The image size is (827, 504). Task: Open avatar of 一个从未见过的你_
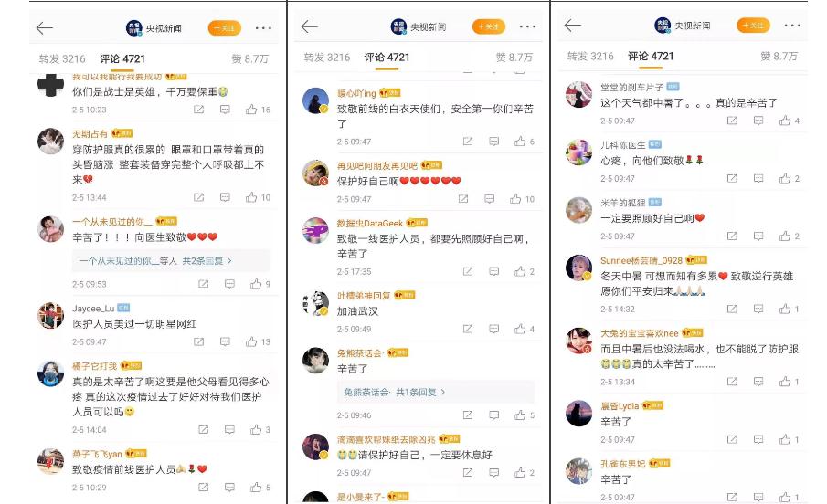pos(50,229)
